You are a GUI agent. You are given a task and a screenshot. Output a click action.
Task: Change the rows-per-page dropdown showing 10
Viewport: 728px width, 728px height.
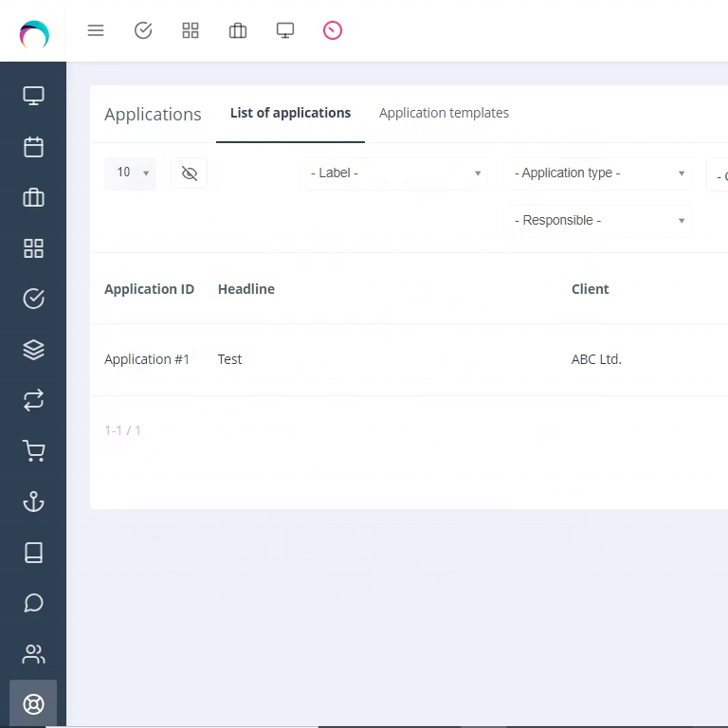[x=131, y=173]
